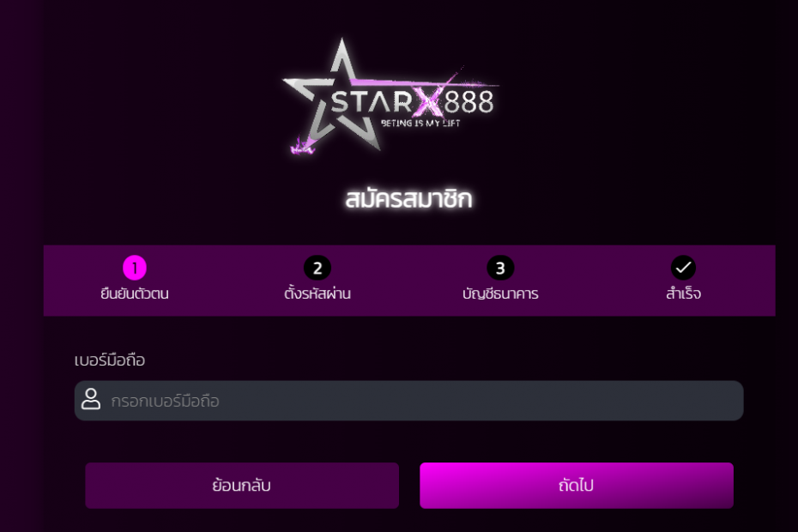Select the pink step 1 circle
This screenshot has height=532, width=798.
[135, 268]
